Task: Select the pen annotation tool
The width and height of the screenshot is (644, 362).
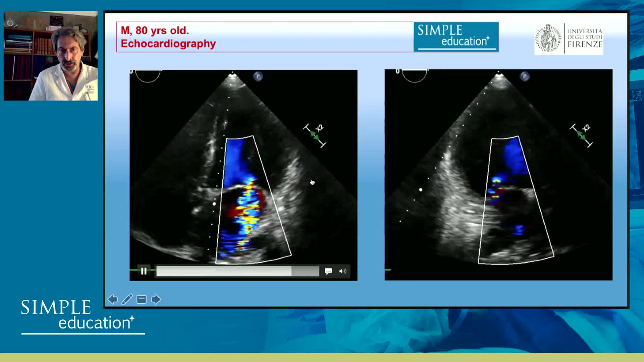Action: coord(127,299)
